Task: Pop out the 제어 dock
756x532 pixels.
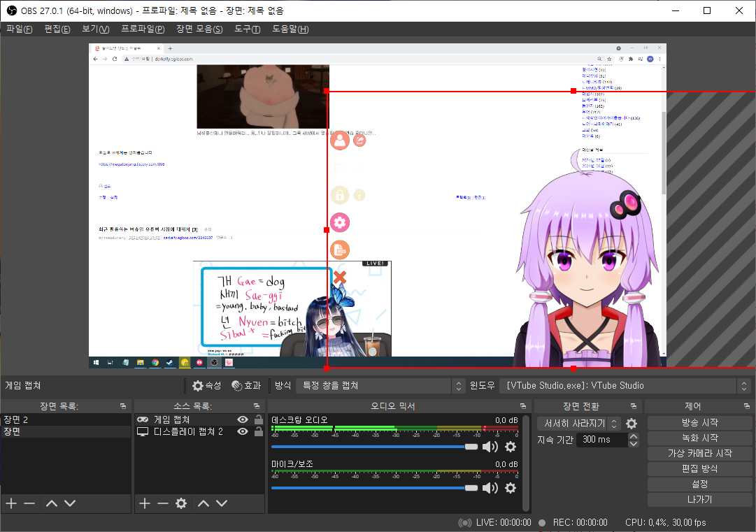Action: (x=746, y=406)
